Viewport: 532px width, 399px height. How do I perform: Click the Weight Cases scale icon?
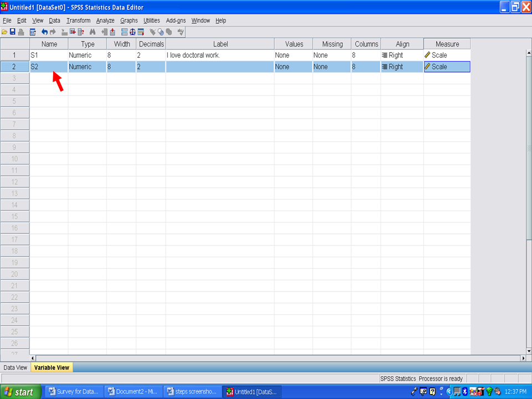[x=132, y=32]
